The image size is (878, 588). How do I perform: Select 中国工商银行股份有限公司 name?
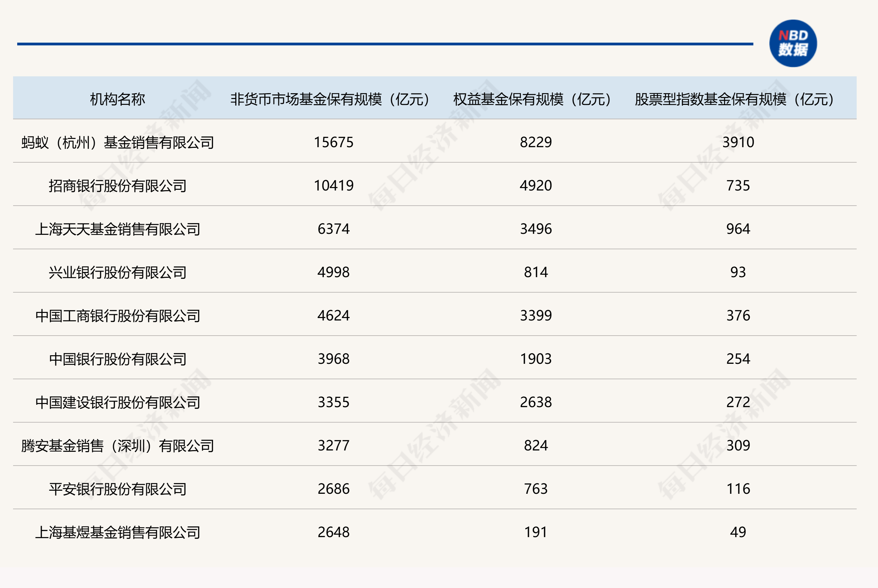117,316
